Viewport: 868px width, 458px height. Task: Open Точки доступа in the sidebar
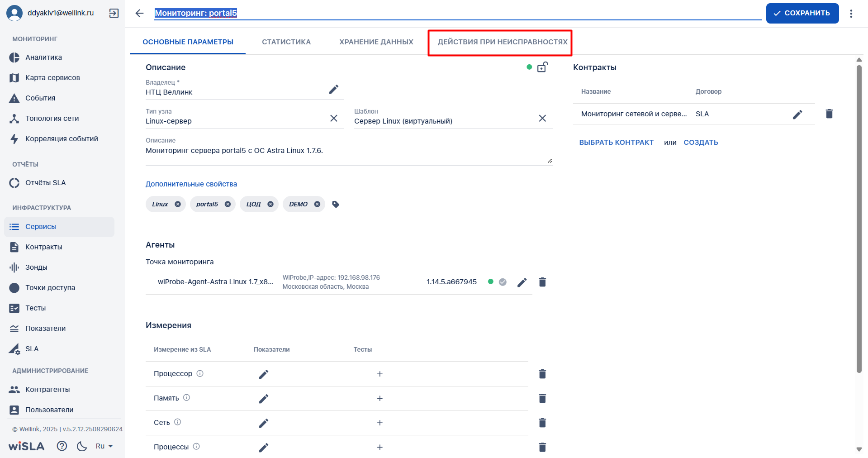(x=59, y=288)
